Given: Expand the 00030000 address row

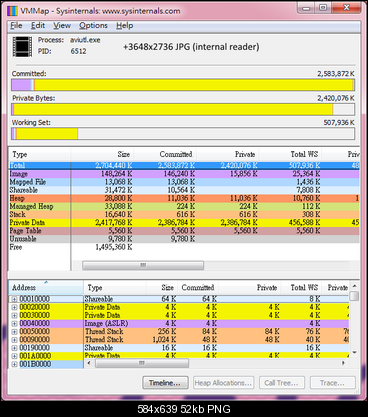Looking at the screenshot, I should click(x=14, y=315).
